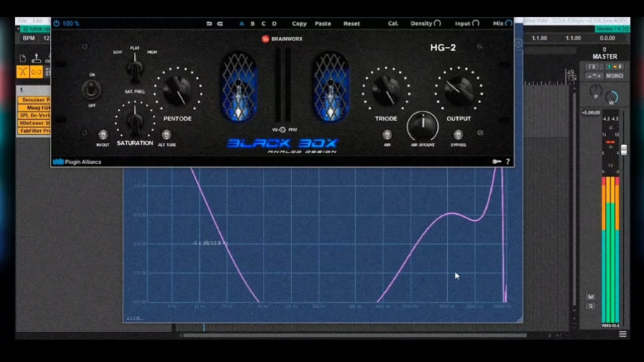The height and width of the screenshot is (362, 644).
Task: Select preset bank A
Action: (242, 24)
